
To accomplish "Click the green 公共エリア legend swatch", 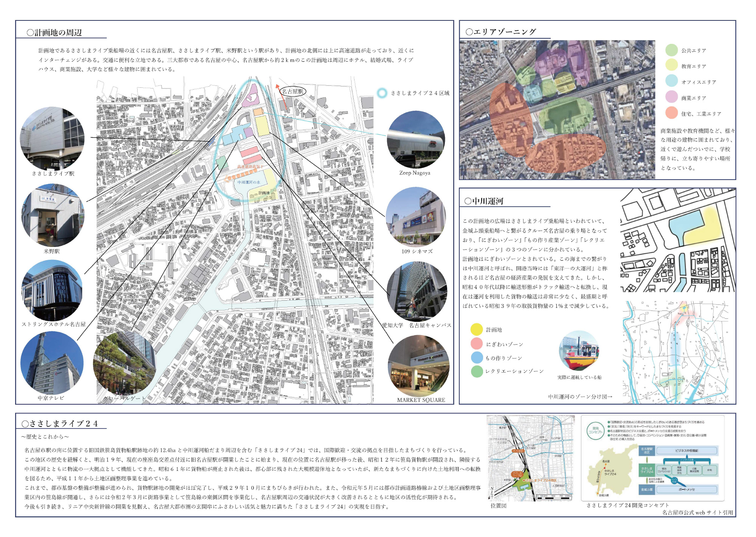I will [x=671, y=50].
